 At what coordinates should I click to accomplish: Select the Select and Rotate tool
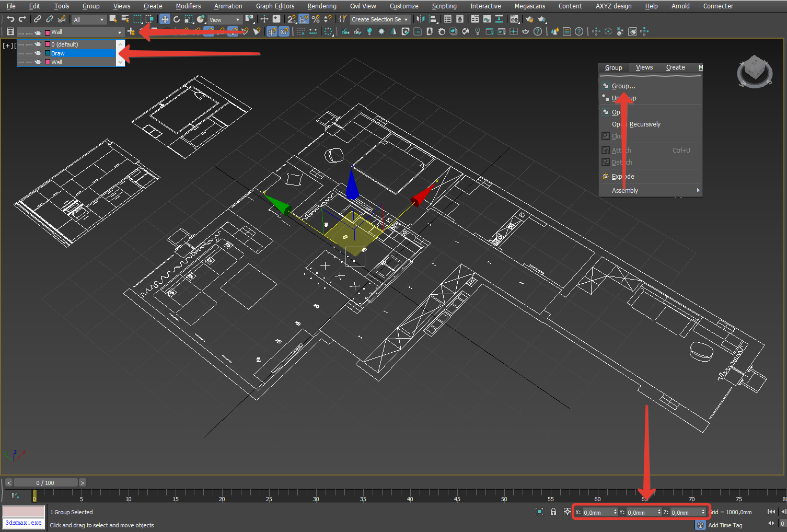click(177, 19)
